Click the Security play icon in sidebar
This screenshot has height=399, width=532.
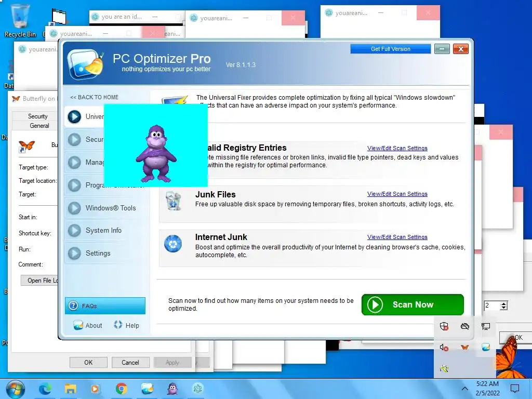pyautogui.click(x=74, y=139)
